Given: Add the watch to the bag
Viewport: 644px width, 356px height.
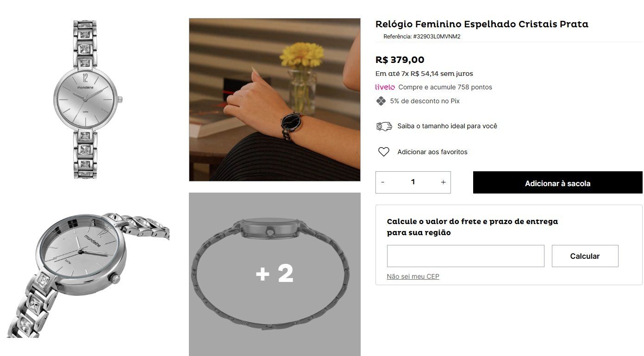Looking at the screenshot, I should pos(557,183).
